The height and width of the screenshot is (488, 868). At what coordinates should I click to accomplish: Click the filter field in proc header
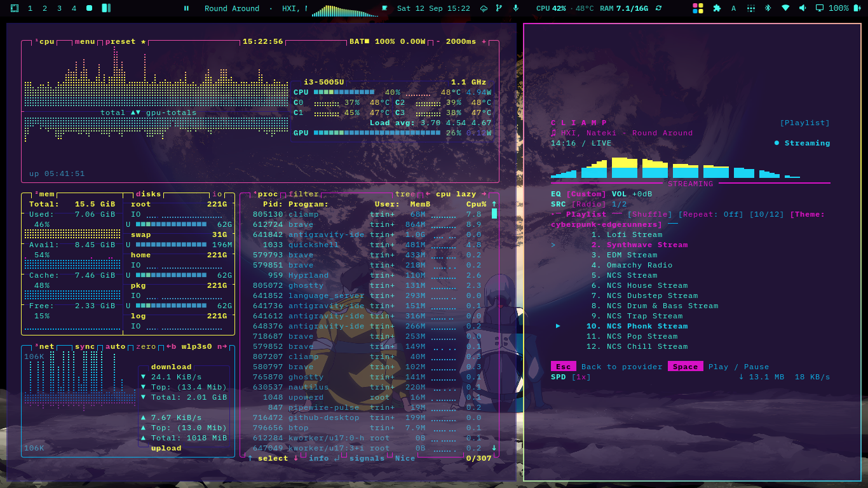point(304,194)
